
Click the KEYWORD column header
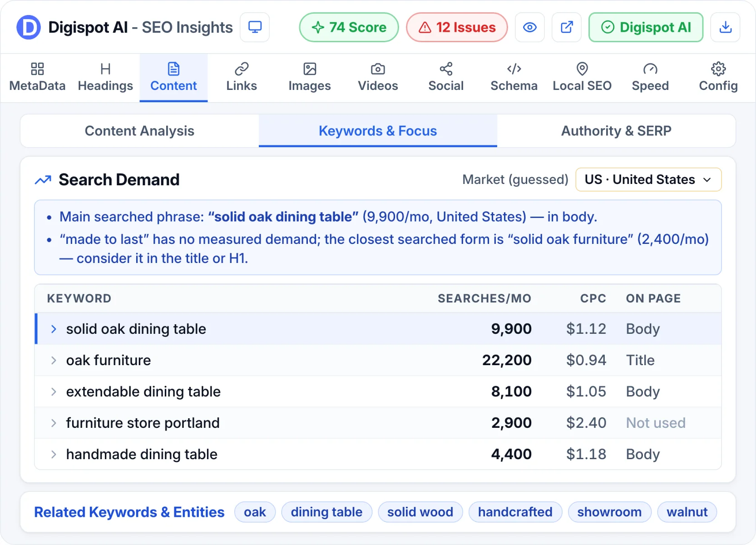click(x=79, y=298)
